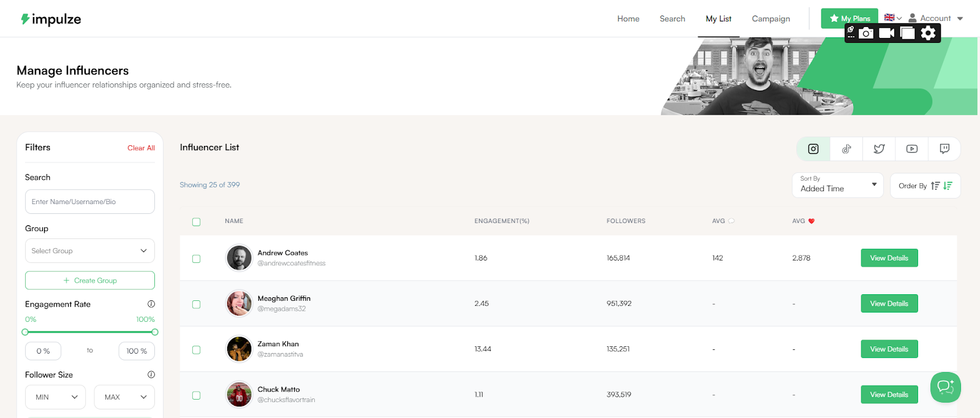This screenshot has height=418, width=980.
Task: Click Chuck Matto profile picture
Action: pos(239,395)
